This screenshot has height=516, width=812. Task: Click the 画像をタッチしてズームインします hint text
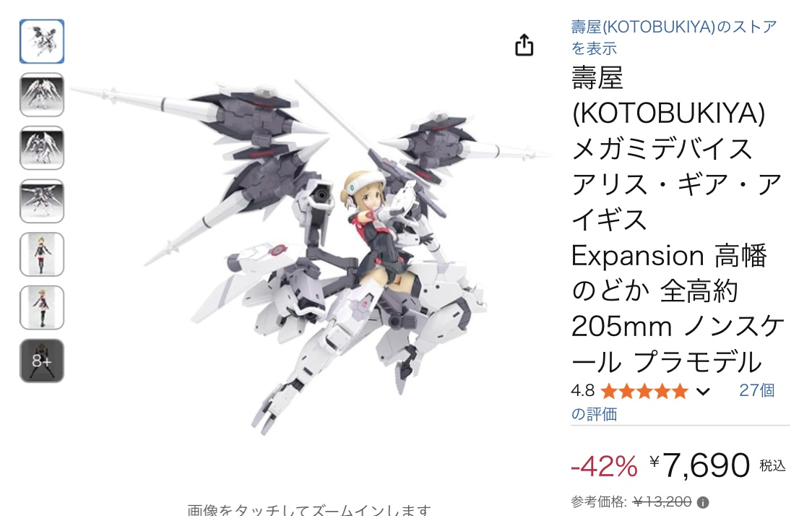coord(309,509)
